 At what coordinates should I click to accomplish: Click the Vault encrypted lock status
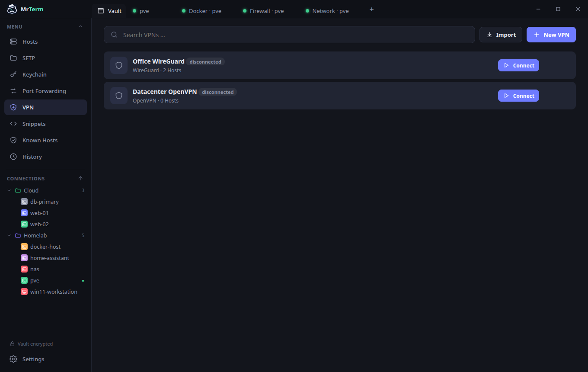(31, 344)
